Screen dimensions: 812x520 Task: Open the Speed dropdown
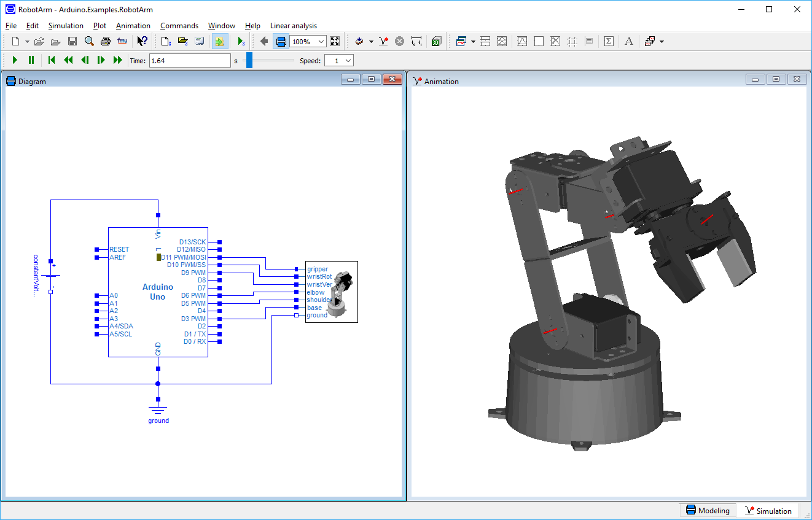click(x=339, y=60)
